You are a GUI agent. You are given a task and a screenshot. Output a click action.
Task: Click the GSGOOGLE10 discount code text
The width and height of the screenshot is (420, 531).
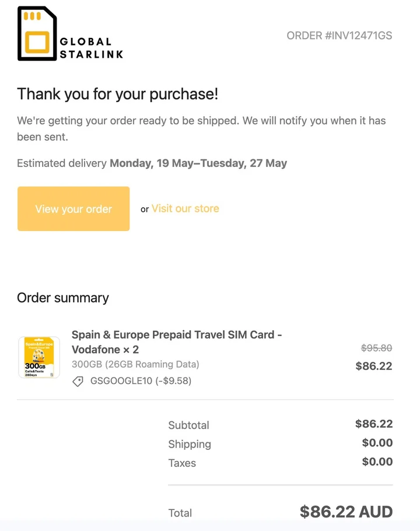pyautogui.click(x=141, y=381)
